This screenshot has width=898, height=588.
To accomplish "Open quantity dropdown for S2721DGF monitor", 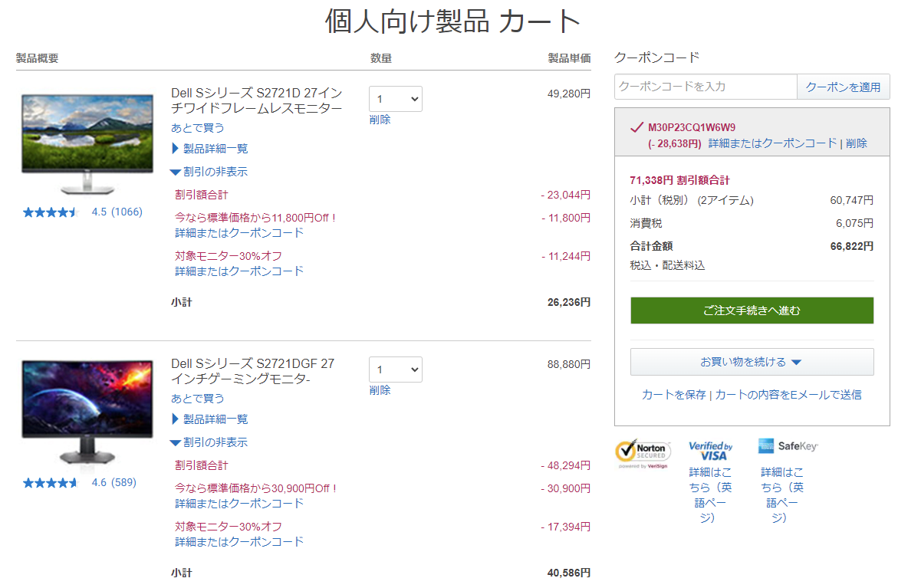I will coord(395,370).
